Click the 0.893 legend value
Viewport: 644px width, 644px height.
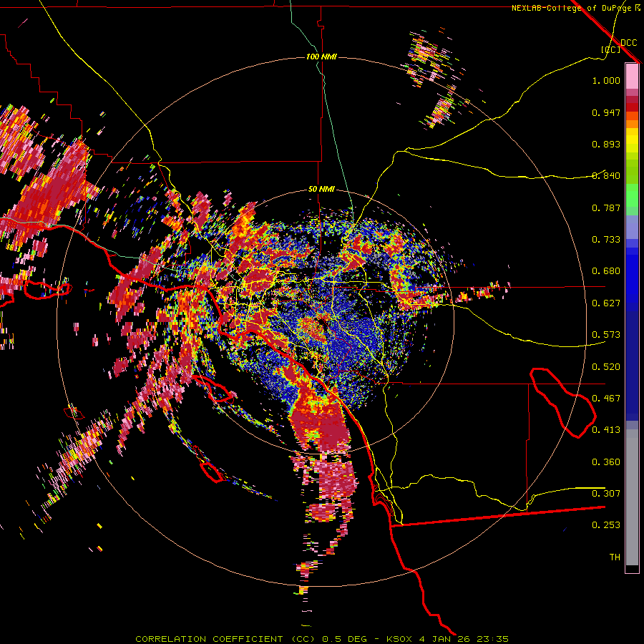point(606,144)
